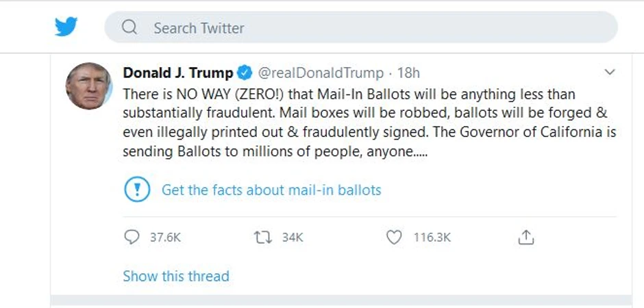
Task: Open the @realDonaldTrump handle link
Action: [320, 73]
